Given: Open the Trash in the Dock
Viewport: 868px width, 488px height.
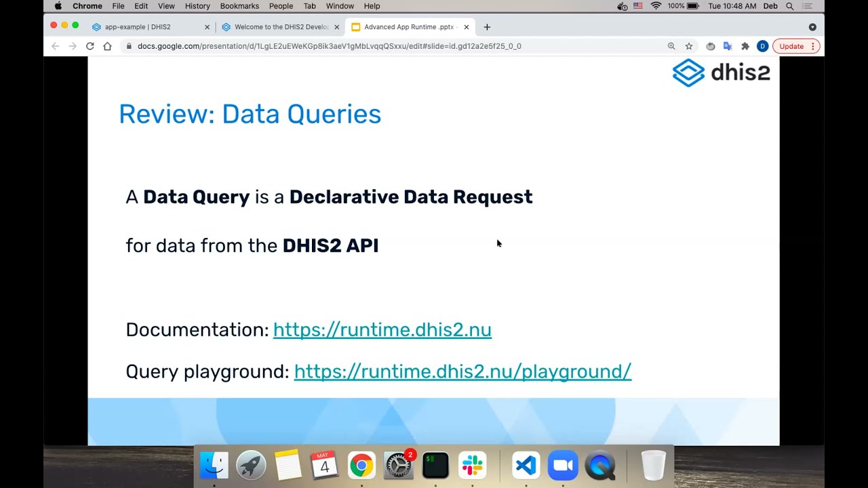Looking at the screenshot, I should tap(653, 466).
